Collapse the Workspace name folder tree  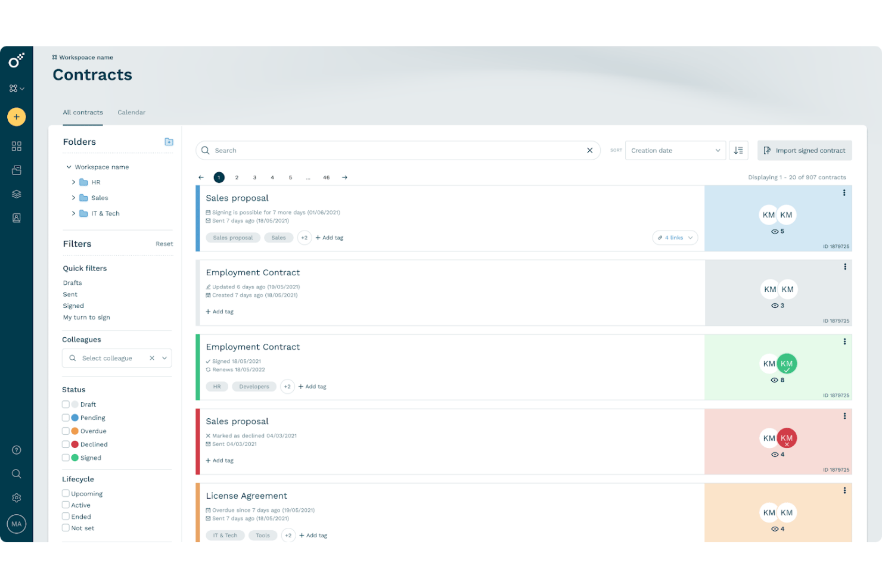click(69, 167)
